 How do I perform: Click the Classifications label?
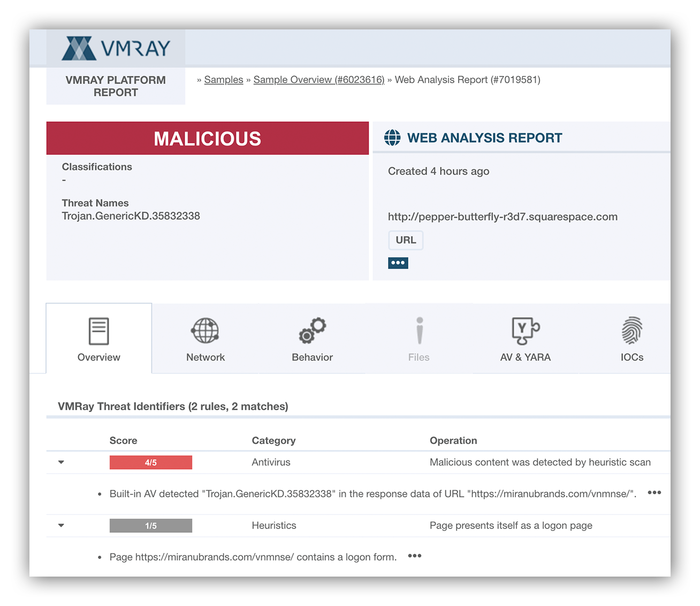97,167
